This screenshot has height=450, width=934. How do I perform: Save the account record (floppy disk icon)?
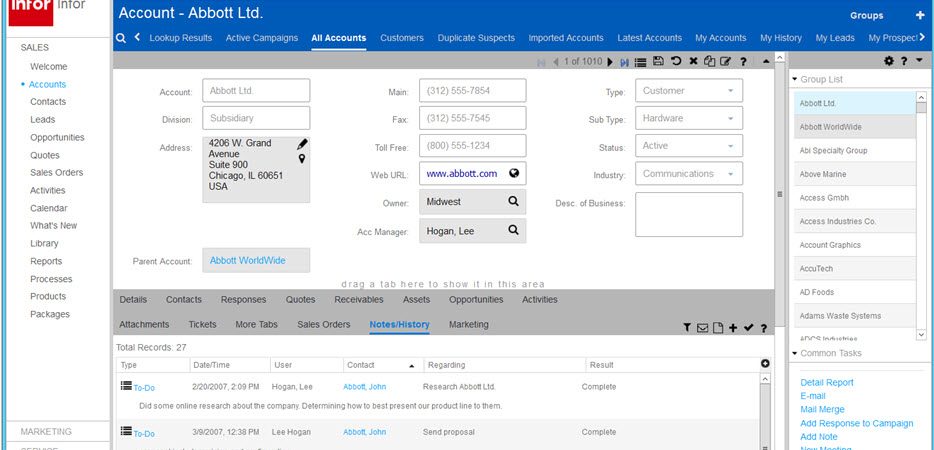(x=658, y=61)
